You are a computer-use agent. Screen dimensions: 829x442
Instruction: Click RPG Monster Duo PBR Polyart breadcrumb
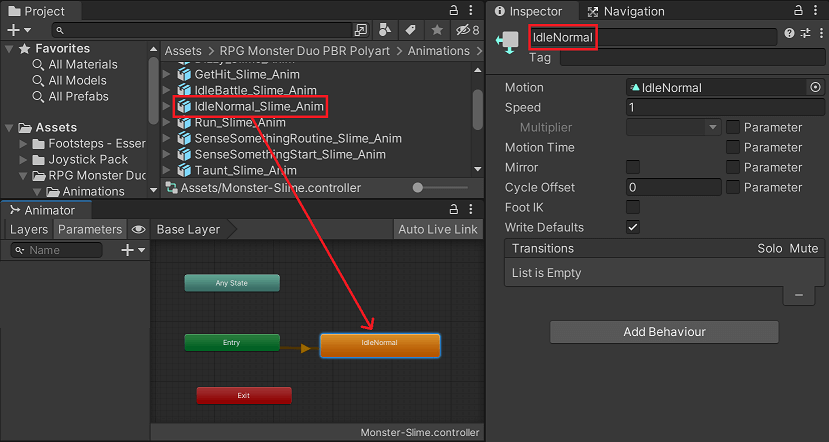pyautogui.click(x=305, y=51)
